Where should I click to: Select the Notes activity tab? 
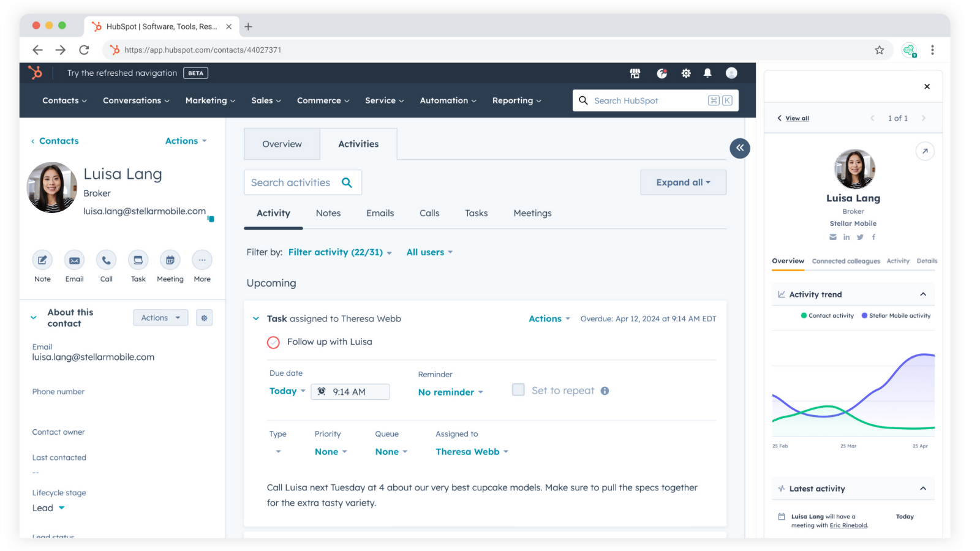click(x=328, y=213)
